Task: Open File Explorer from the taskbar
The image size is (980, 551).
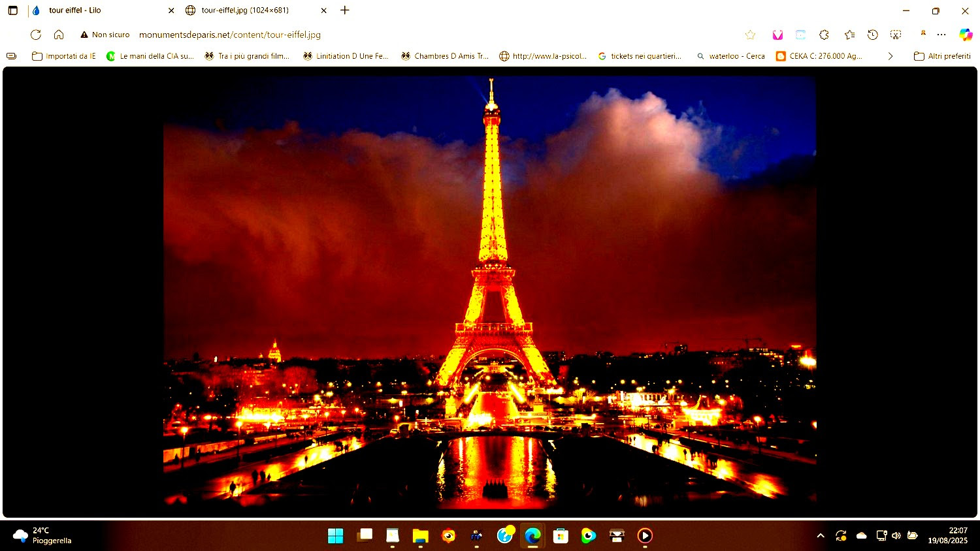Action: click(x=420, y=535)
